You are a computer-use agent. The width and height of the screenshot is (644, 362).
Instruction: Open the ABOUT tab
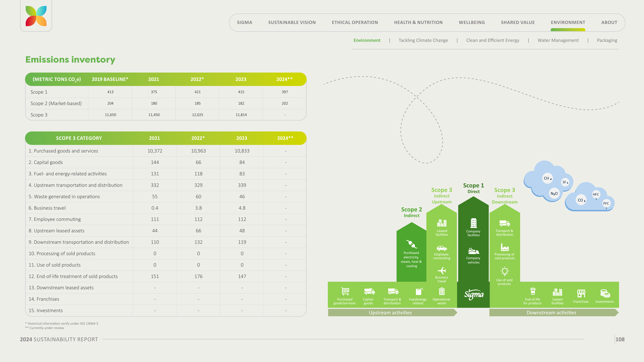[x=609, y=23]
